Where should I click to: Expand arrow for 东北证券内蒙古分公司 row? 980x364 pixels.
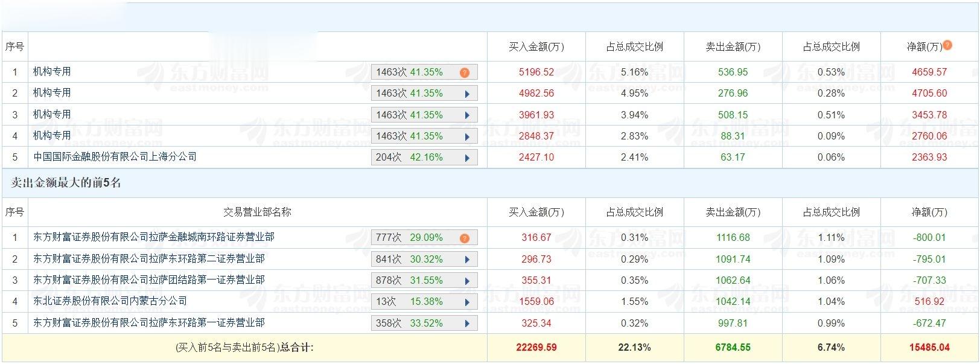[467, 302]
